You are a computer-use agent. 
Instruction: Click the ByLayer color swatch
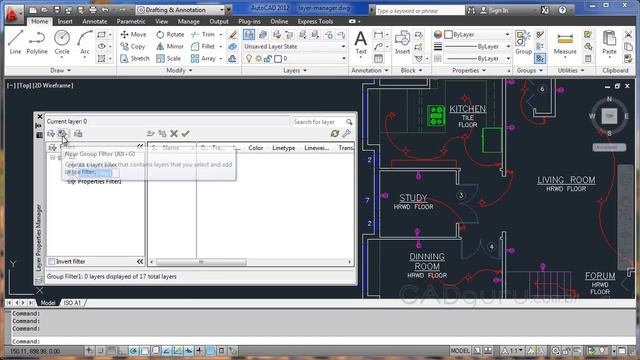(449, 35)
